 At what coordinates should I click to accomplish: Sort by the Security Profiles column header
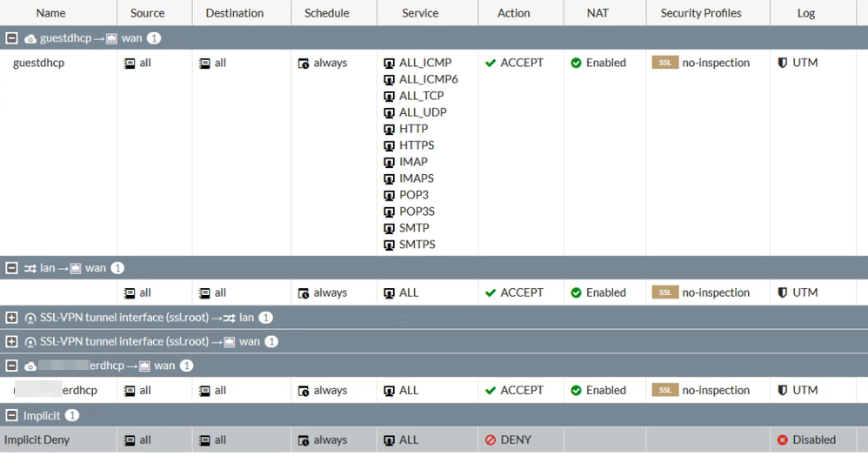pos(701,13)
